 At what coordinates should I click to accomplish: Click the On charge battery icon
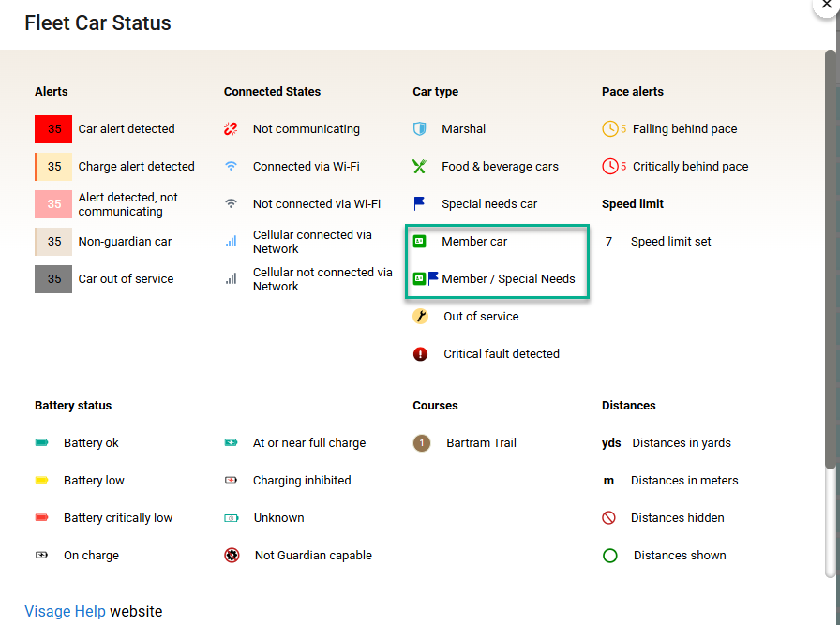coord(42,556)
